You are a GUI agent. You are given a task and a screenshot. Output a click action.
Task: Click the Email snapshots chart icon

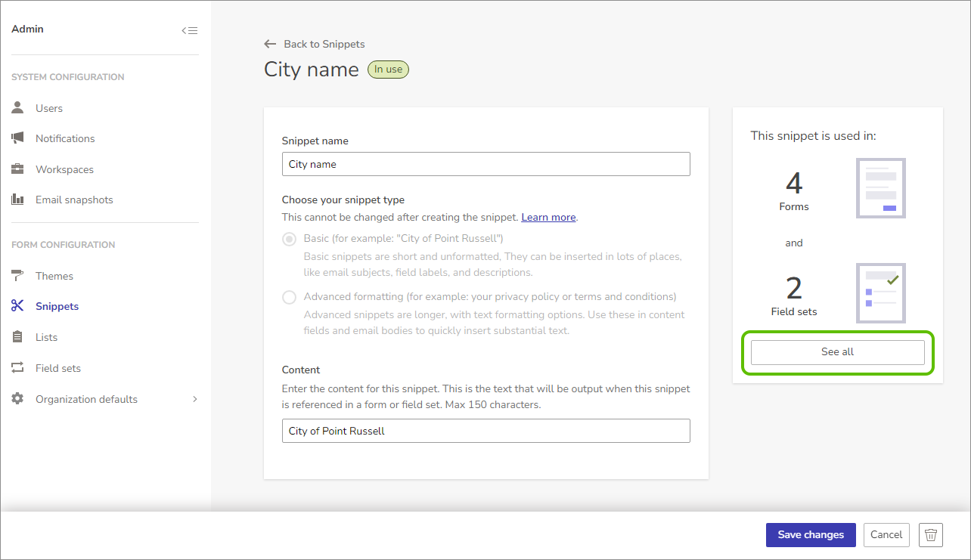17,200
